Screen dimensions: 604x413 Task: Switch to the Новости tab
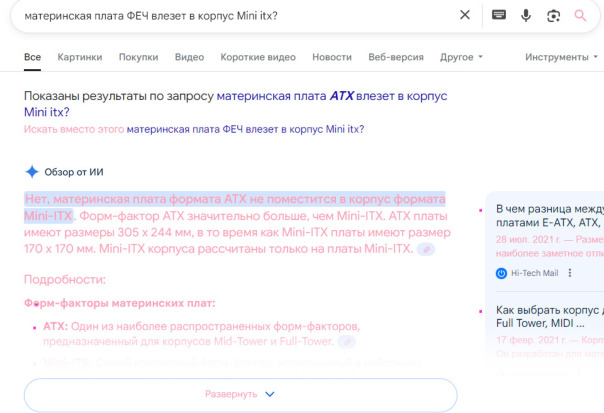(x=332, y=57)
